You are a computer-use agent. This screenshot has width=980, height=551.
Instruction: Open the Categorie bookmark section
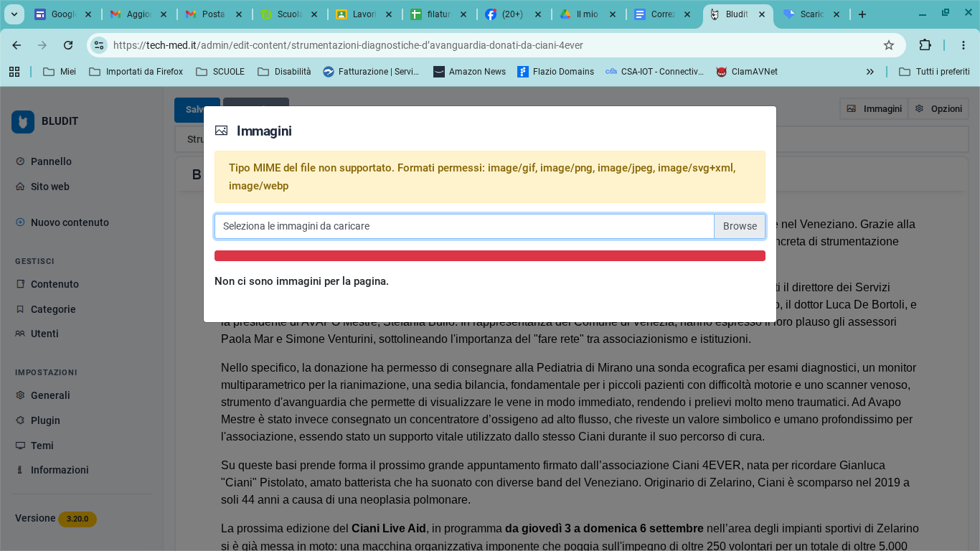52,309
